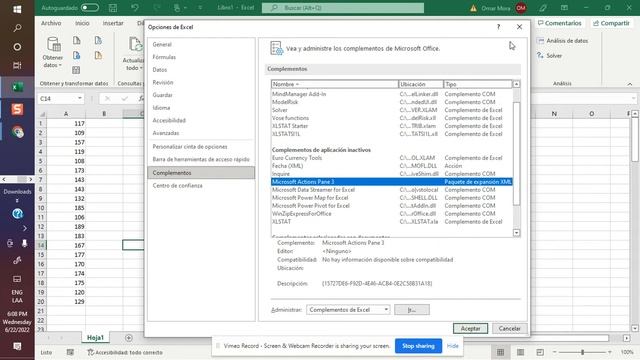Click add-in list scroll down arrow

(516, 233)
